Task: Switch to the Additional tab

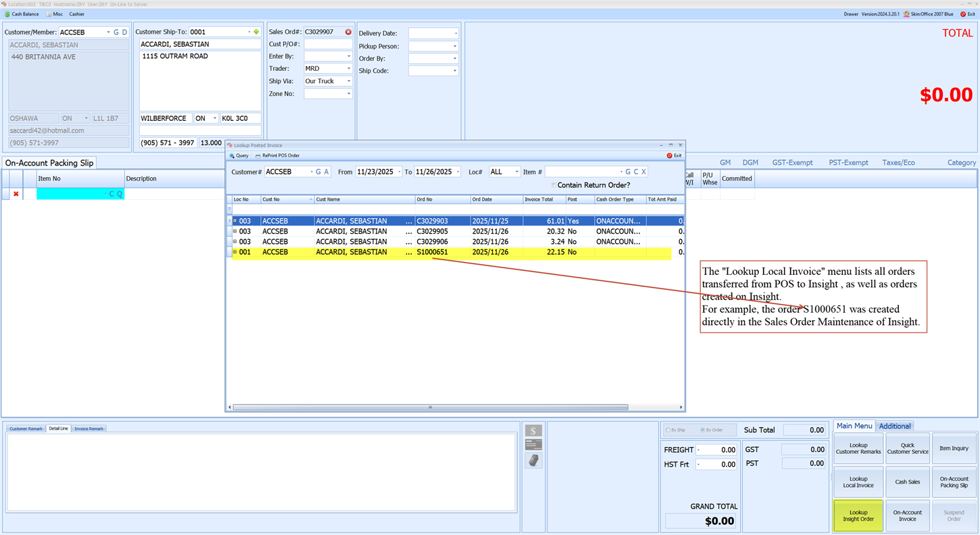Action: (x=895, y=426)
